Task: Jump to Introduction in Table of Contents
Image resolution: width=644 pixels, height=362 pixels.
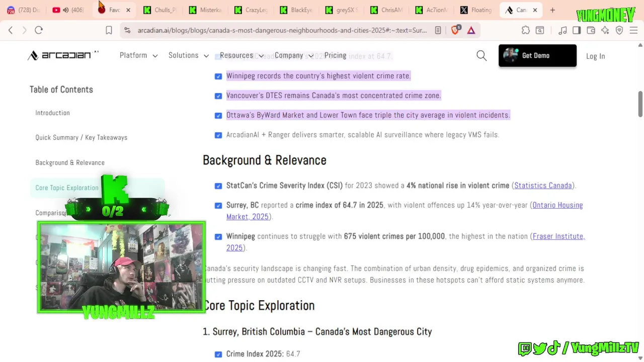Action: click(52, 113)
